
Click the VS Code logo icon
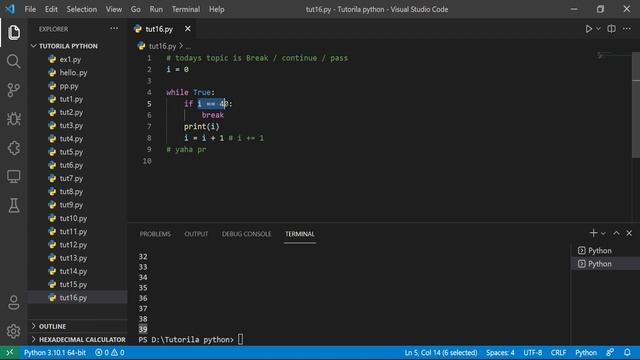pyautogui.click(x=10, y=9)
